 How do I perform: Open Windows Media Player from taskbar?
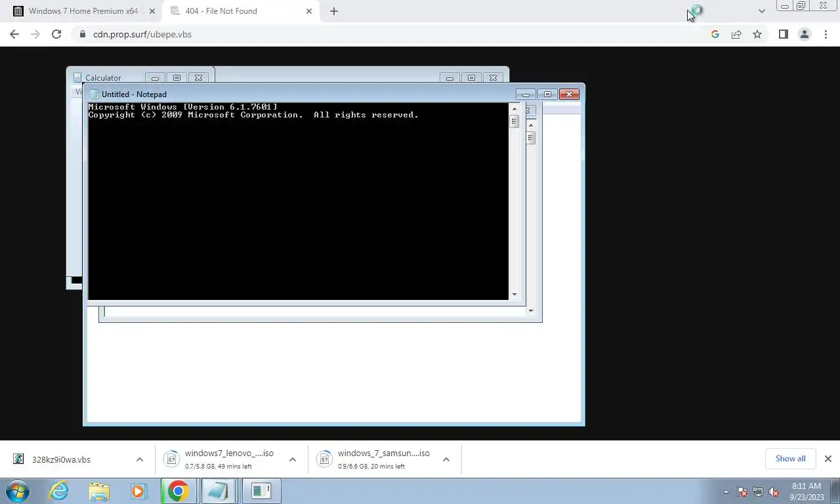138,491
